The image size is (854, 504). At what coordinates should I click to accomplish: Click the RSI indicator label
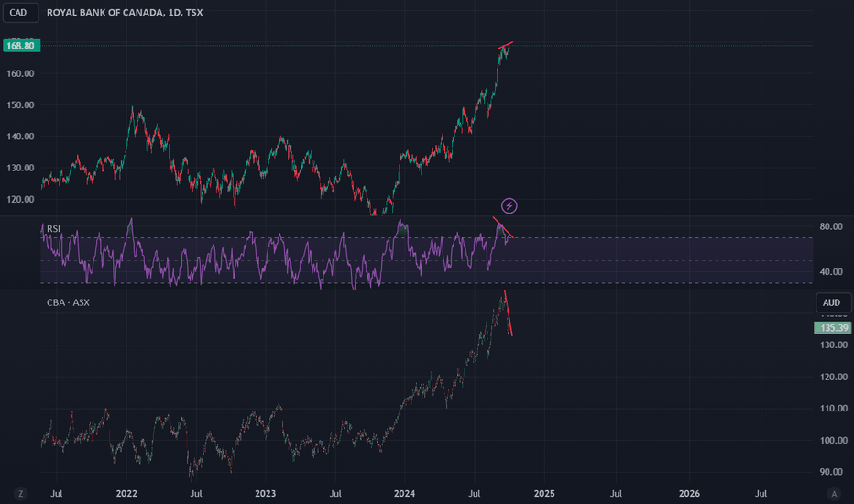point(53,229)
